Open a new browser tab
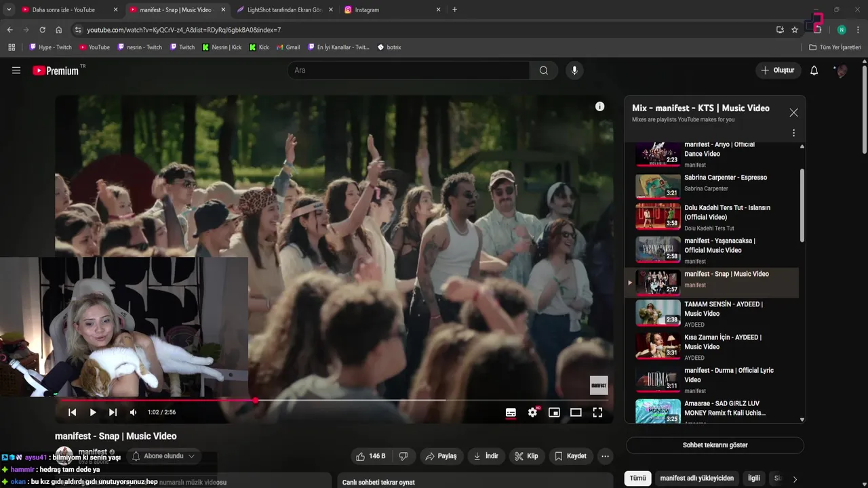This screenshot has height=488, width=868. point(454,9)
